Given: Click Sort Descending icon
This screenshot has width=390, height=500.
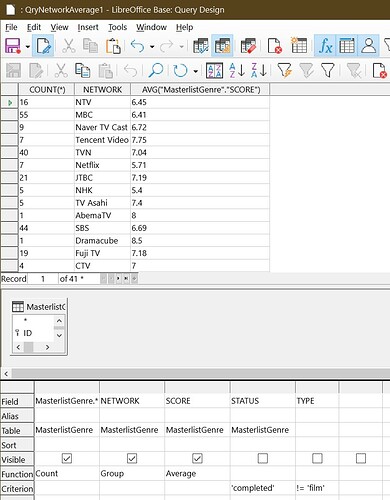Looking at the screenshot, I should tap(259, 70).
